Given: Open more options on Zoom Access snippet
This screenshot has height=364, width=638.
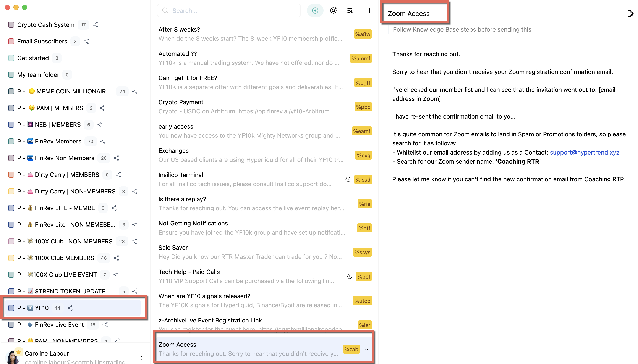Looking at the screenshot, I should 367,349.
